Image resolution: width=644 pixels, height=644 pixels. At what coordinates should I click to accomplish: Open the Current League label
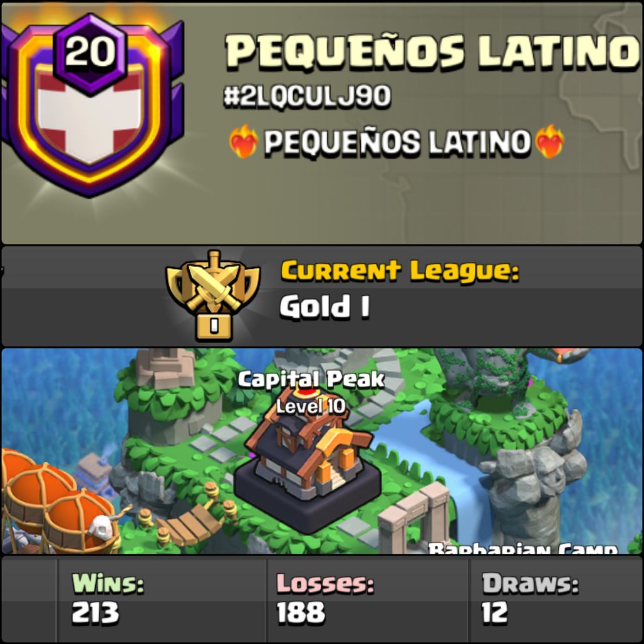point(400,271)
